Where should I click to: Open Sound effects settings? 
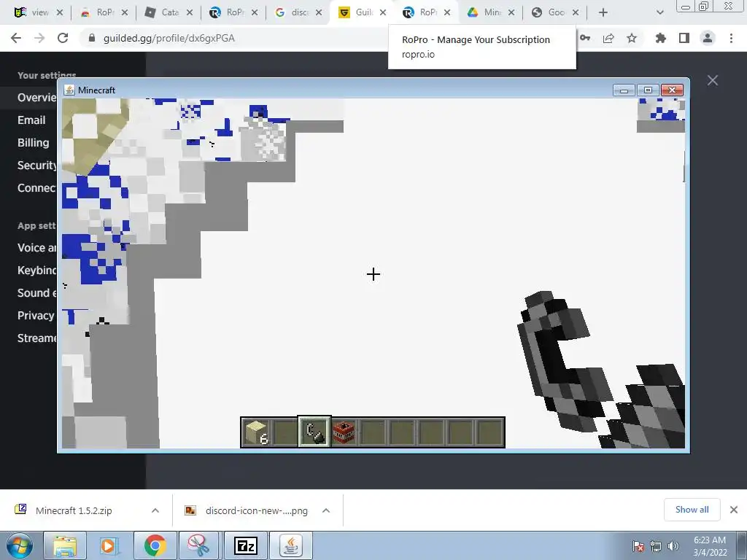(x=36, y=293)
